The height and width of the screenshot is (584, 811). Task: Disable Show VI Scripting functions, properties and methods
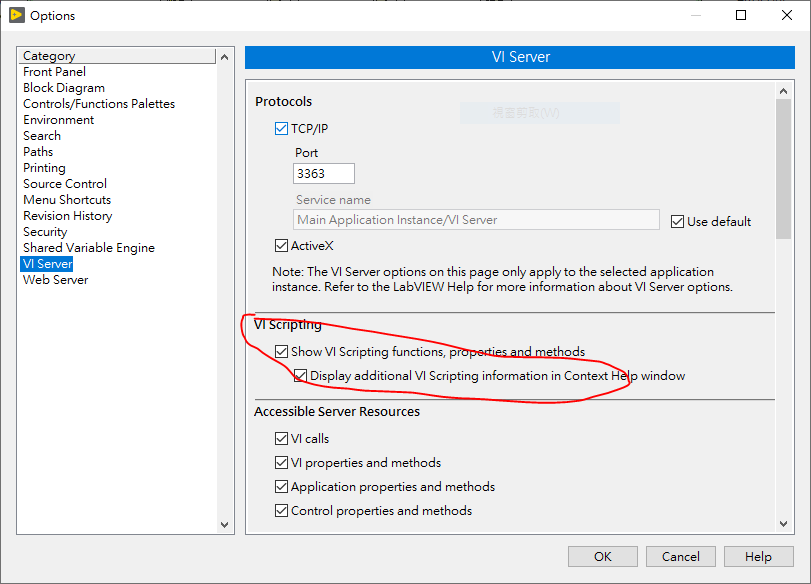click(282, 351)
